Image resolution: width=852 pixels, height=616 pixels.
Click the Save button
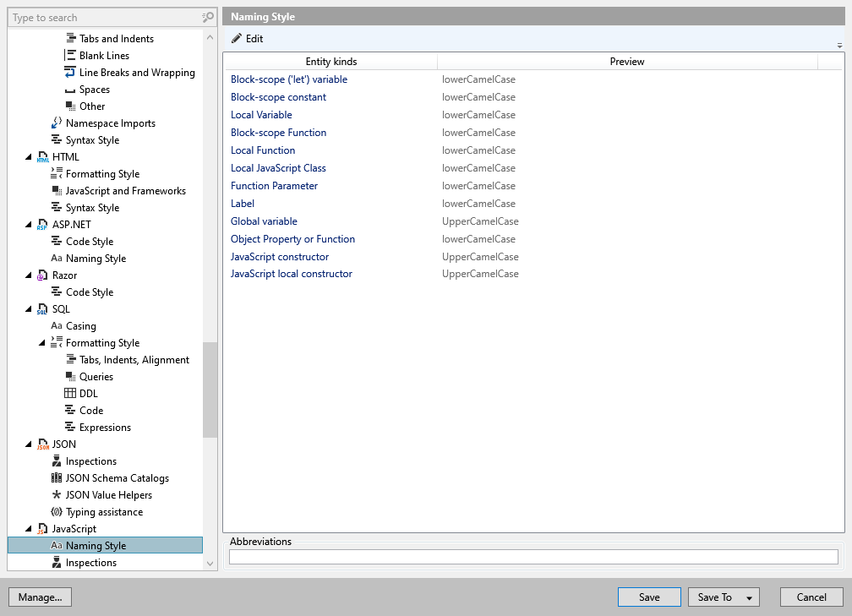click(649, 597)
